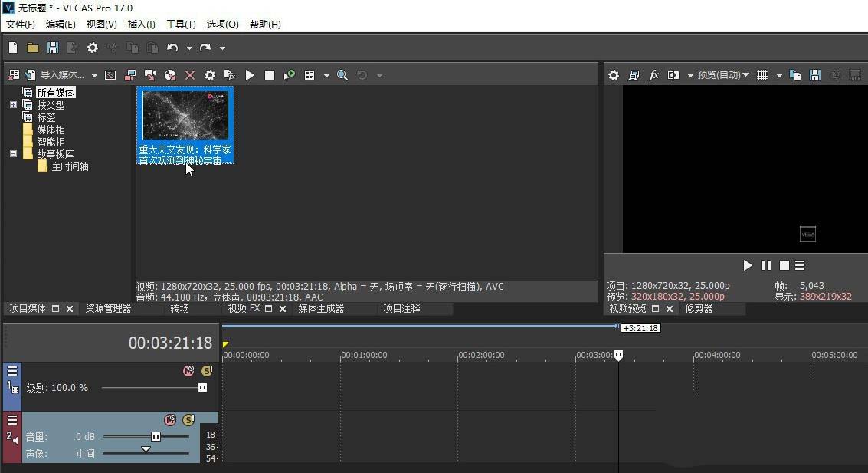Open the 帮助(H) menu
This screenshot has width=868, height=473.
coord(265,25)
